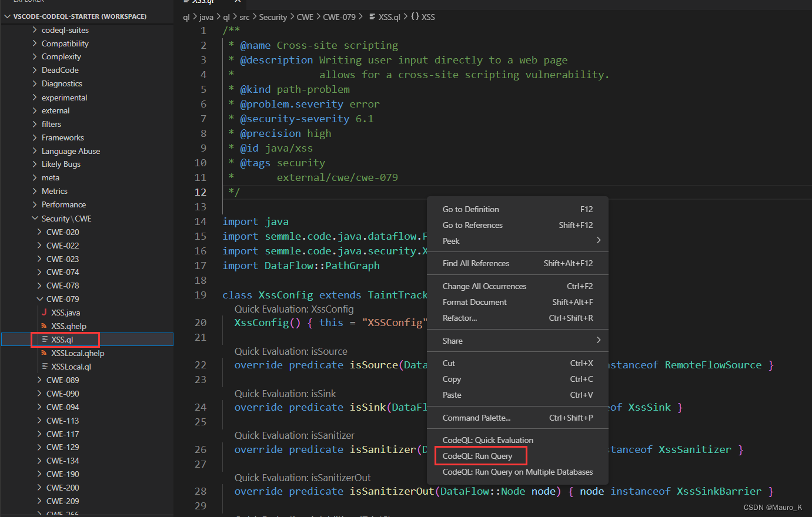812x517 pixels.
Task: Open the Share submenu
Action: 517,341
